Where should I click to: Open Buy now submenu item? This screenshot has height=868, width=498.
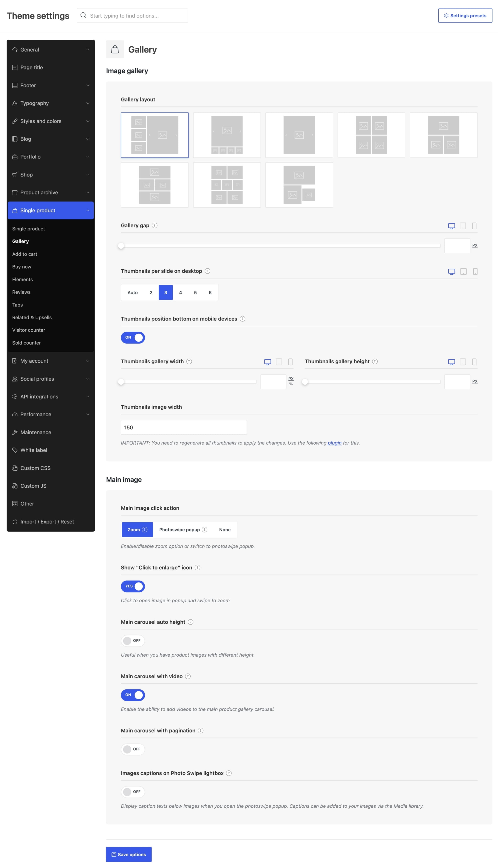[22, 267]
